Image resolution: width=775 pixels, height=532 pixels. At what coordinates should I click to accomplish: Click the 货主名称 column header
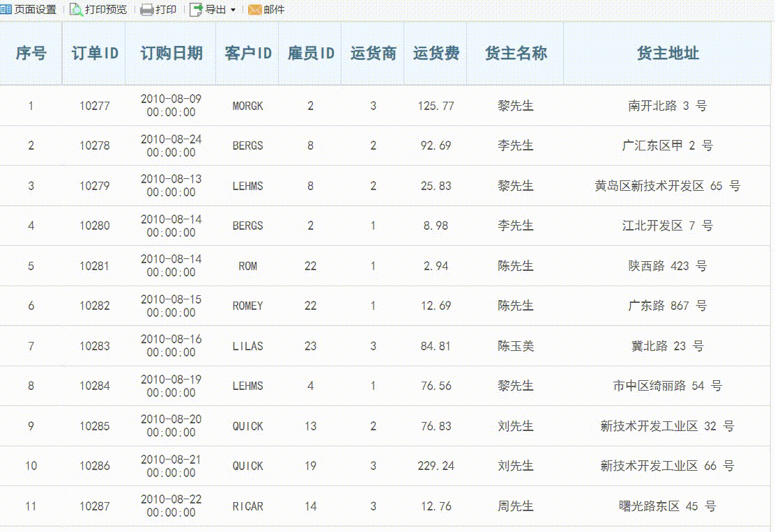click(515, 54)
